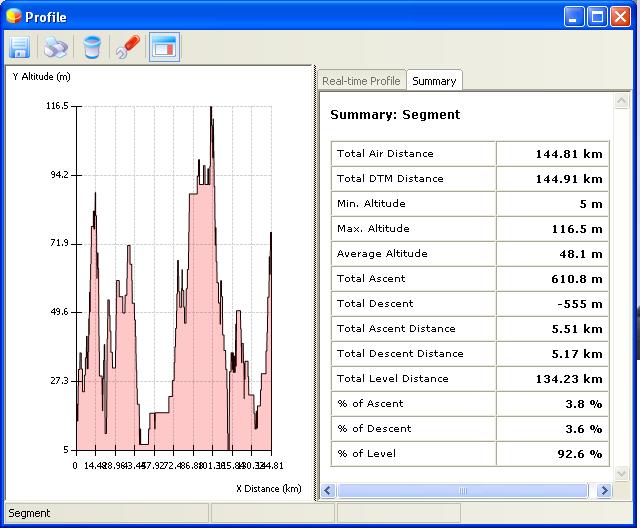The height and width of the screenshot is (528, 640).
Task: Click the Total Descent Distance value 5.17 km
Action: (x=577, y=353)
